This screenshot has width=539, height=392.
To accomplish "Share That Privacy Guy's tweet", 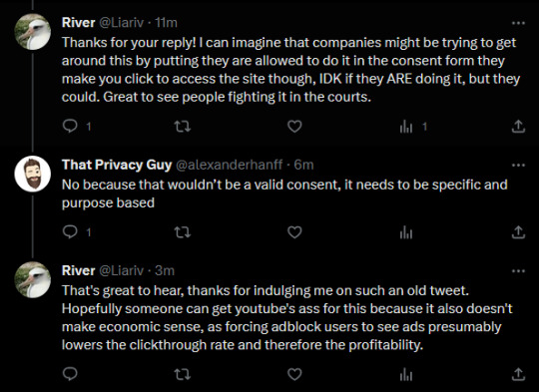I will 518,231.
